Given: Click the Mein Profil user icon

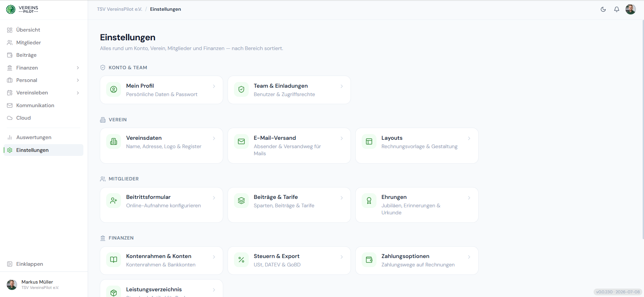Looking at the screenshot, I should pos(114,89).
